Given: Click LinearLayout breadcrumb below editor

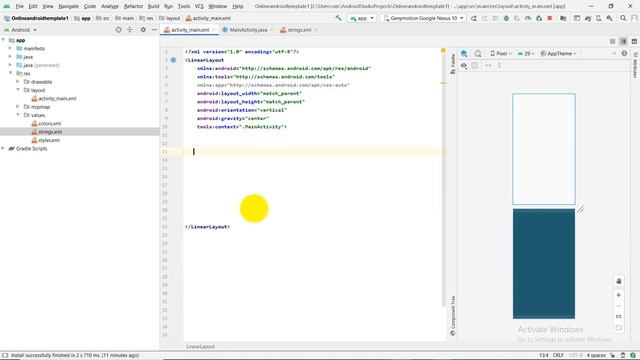Looking at the screenshot, I should pyautogui.click(x=200, y=347).
